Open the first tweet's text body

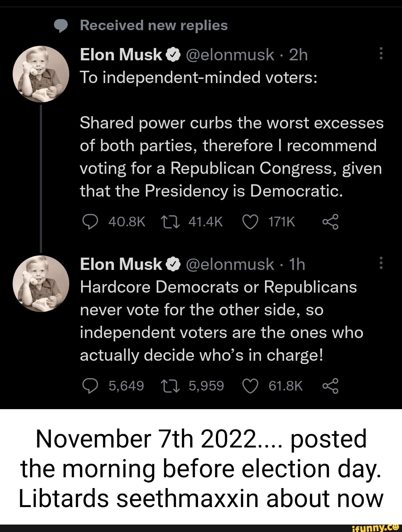coord(231,156)
